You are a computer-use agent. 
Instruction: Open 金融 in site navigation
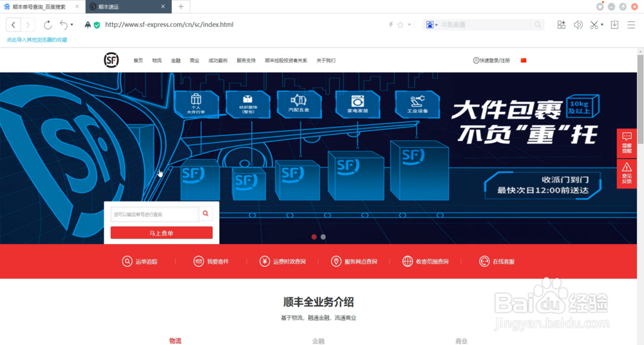[x=176, y=61]
